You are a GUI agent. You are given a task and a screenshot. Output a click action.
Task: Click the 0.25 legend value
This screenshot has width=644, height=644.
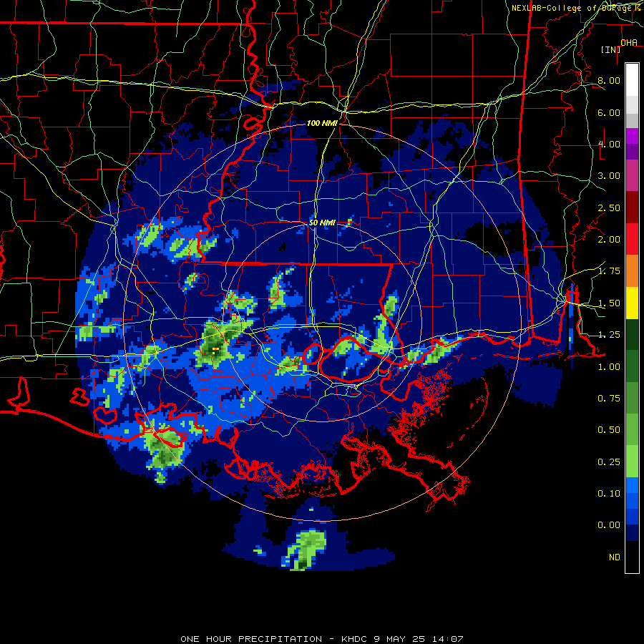tap(609, 462)
